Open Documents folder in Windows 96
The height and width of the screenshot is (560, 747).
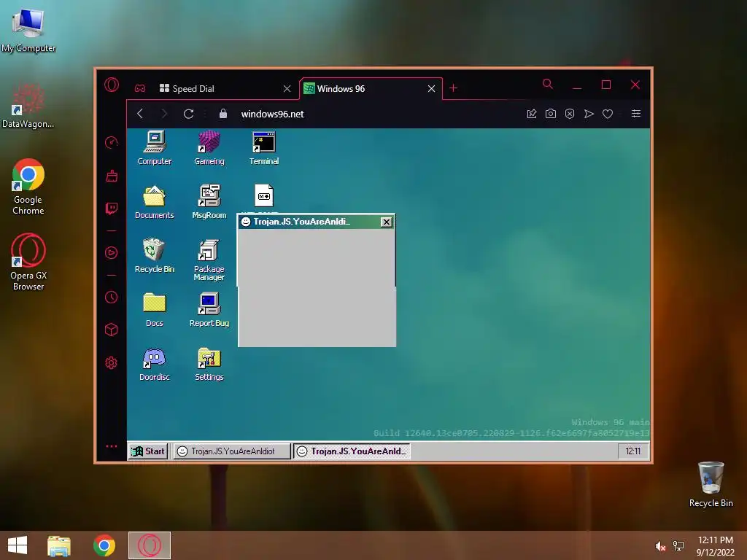point(155,202)
